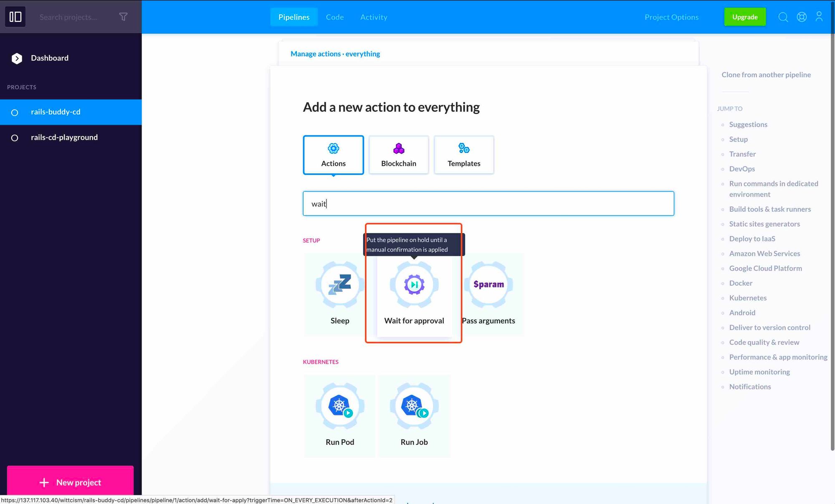This screenshot has width=835, height=504.
Task: Pick the Kubernetes Run Pod action
Action: 339,406
